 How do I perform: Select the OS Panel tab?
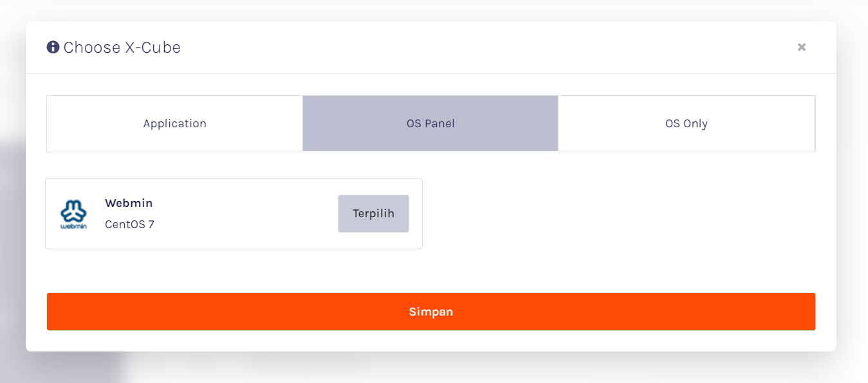tap(430, 123)
